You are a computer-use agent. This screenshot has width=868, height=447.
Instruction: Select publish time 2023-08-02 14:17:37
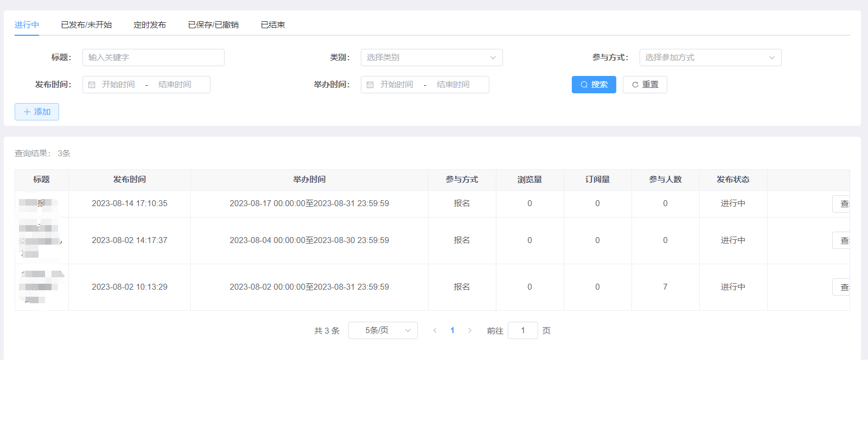pyautogui.click(x=130, y=240)
